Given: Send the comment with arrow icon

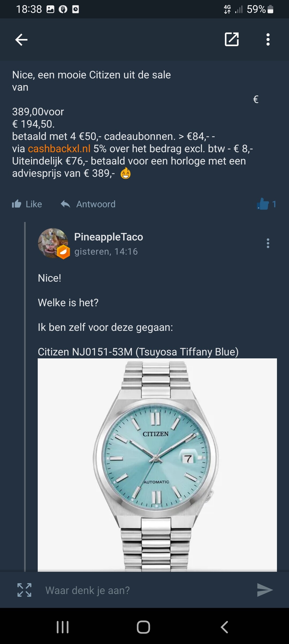Looking at the screenshot, I should coord(265,590).
